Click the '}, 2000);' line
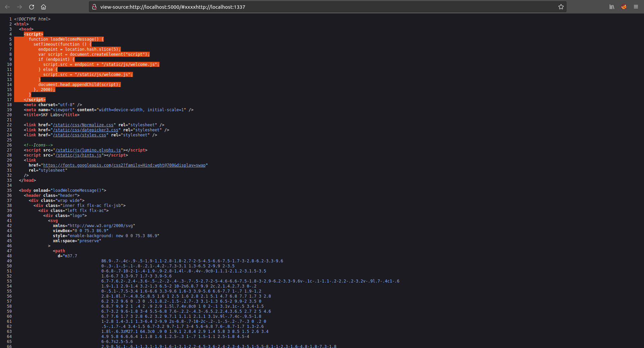This screenshot has width=644, height=348. [44, 90]
